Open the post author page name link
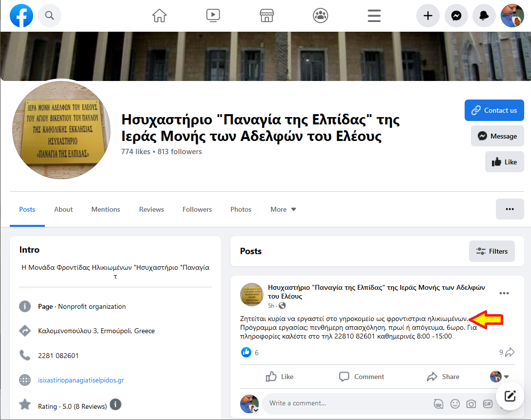 click(376, 292)
